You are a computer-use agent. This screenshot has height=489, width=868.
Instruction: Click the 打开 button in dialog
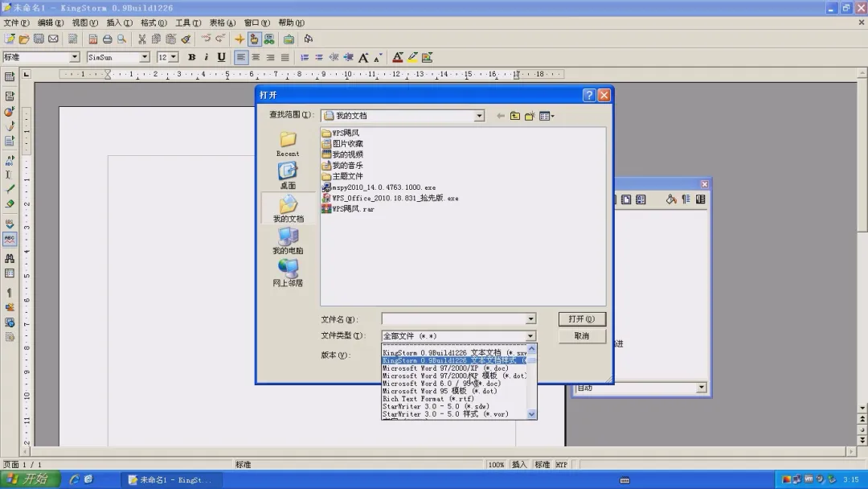pos(582,319)
